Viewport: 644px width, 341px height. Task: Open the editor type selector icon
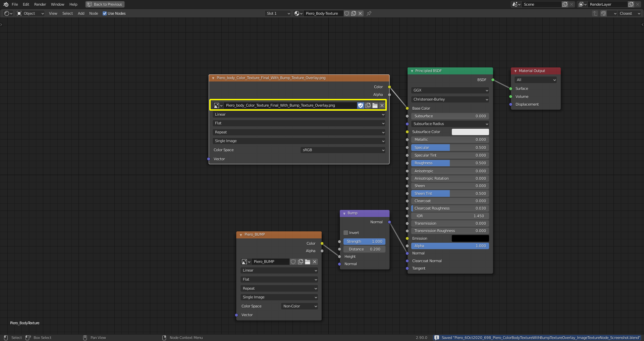tap(8, 13)
